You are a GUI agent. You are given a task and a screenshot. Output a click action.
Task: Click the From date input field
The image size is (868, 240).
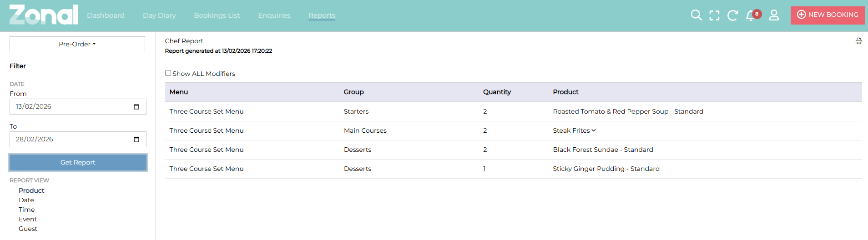68,107
